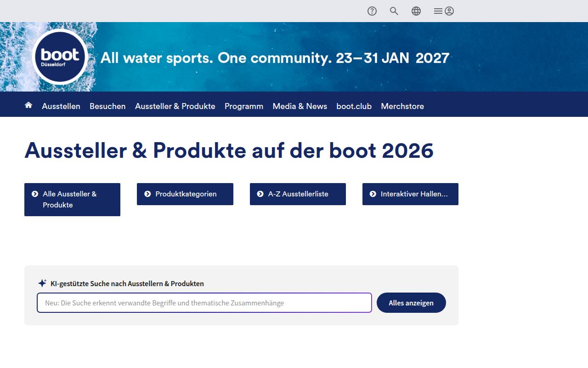Viewport: 588px width, 368px height.
Task: Open the Media & News menu
Action: tap(300, 106)
